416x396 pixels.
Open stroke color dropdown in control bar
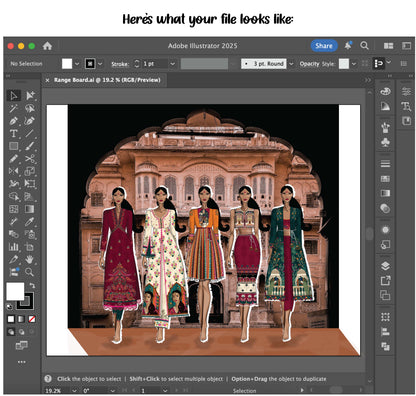100,64
